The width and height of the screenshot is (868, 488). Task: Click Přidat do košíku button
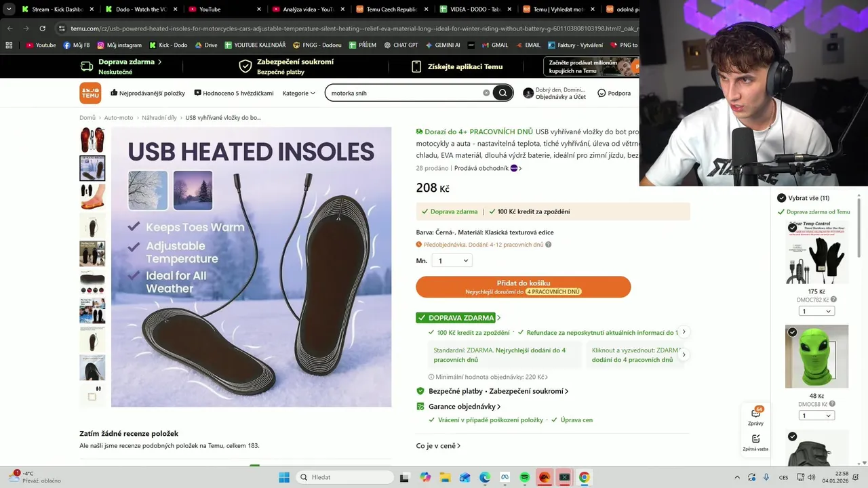pyautogui.click(x=524, y=287)
